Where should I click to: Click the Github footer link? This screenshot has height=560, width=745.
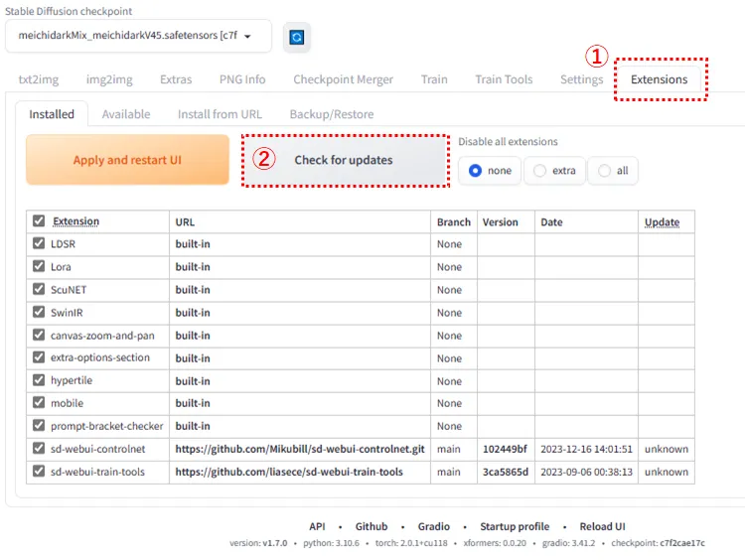point(372,526)
